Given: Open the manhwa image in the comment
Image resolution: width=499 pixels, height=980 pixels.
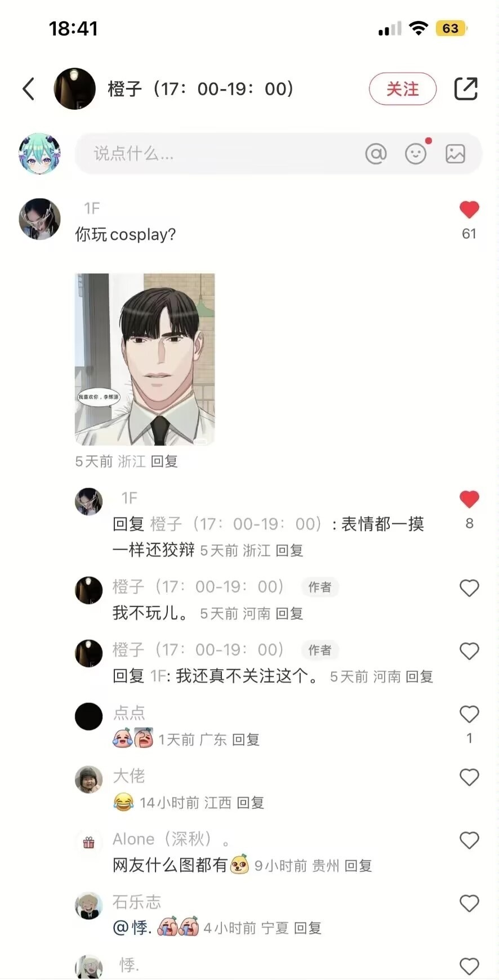Looking at the screenshot, I should 145,359.
